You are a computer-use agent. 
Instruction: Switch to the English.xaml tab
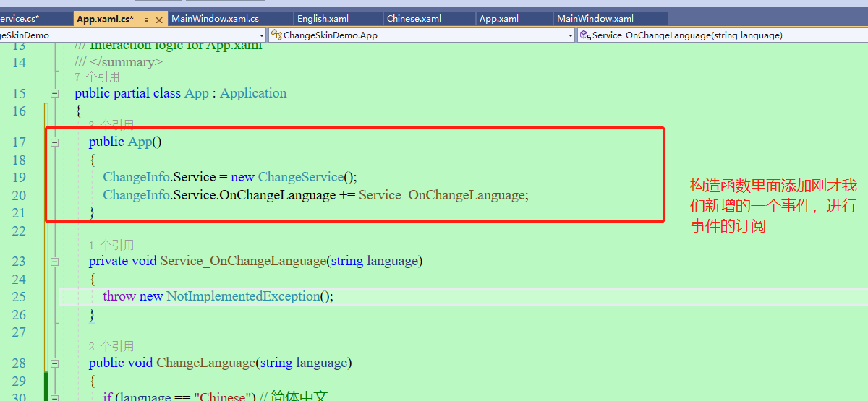tap(323, 19)
